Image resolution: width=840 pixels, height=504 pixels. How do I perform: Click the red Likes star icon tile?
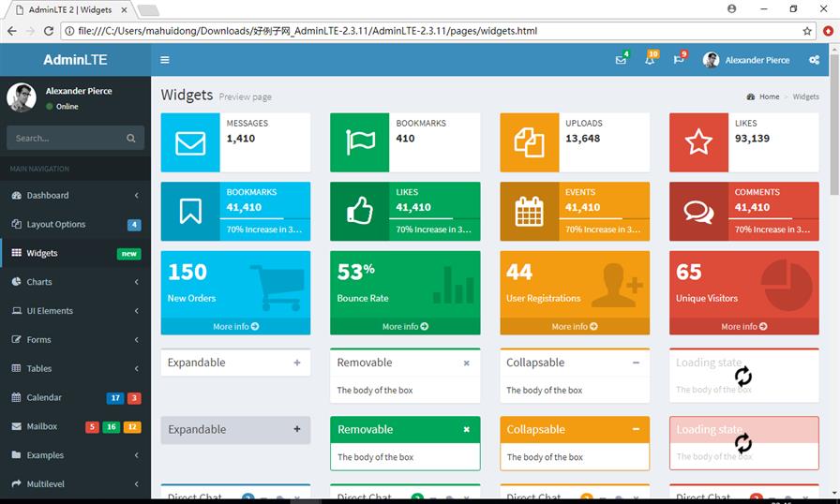coord(698,142)
